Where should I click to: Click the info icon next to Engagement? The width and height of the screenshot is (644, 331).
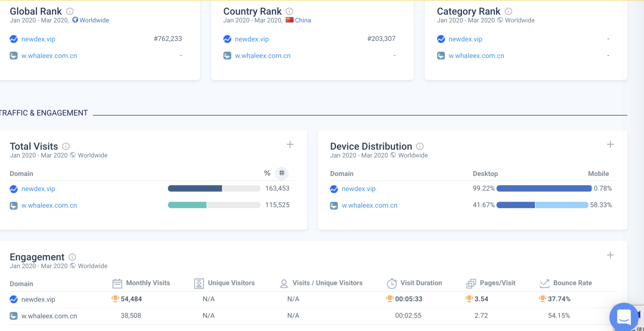click(x=73, y=257)
